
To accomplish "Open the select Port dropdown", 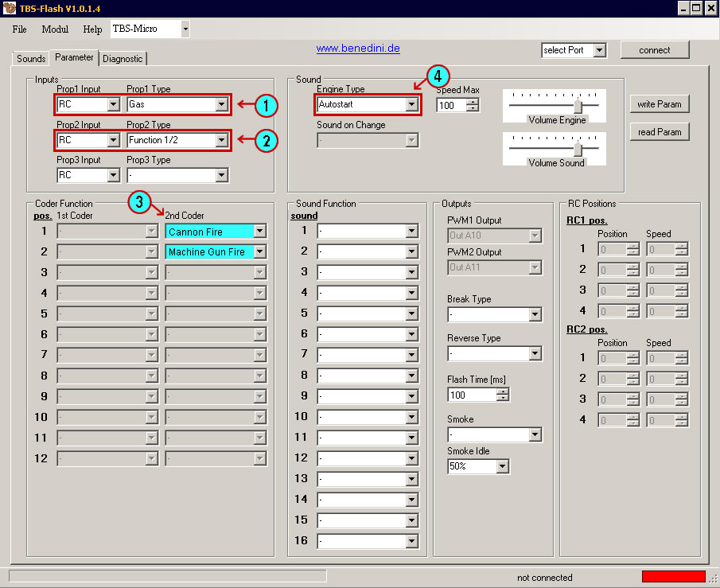I will coord(600,50).
